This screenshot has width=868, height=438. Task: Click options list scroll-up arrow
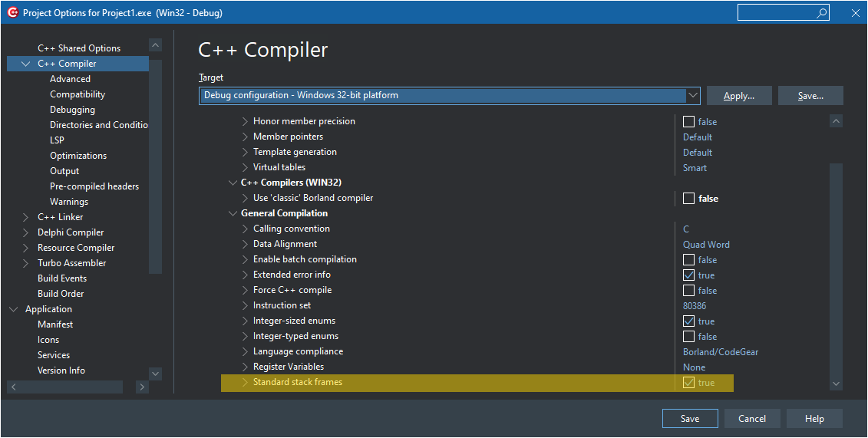click(836, 121)
